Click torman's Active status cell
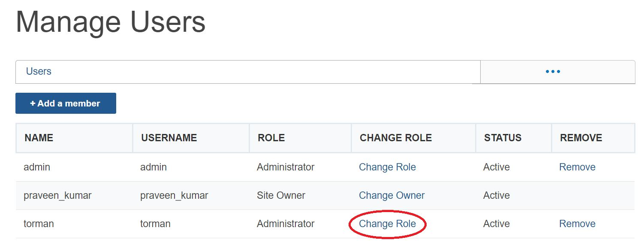The image size is (644, 246). point(496,224)
